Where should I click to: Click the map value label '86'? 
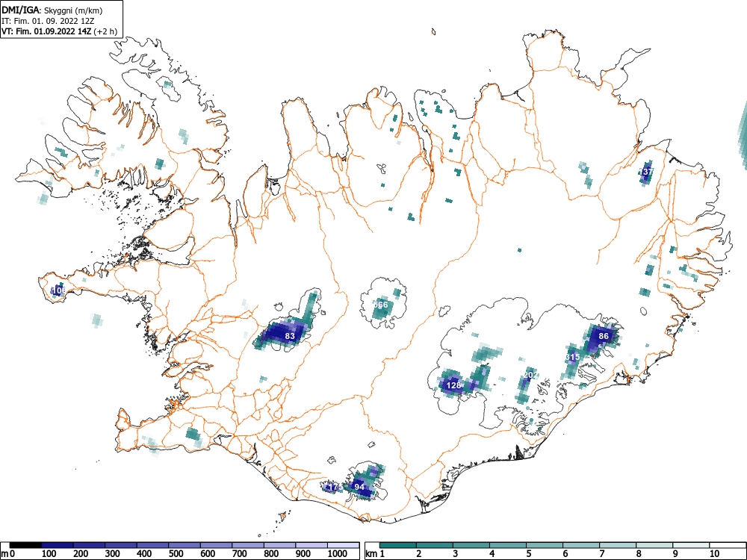pyautogui.click(x=604, y=336)
